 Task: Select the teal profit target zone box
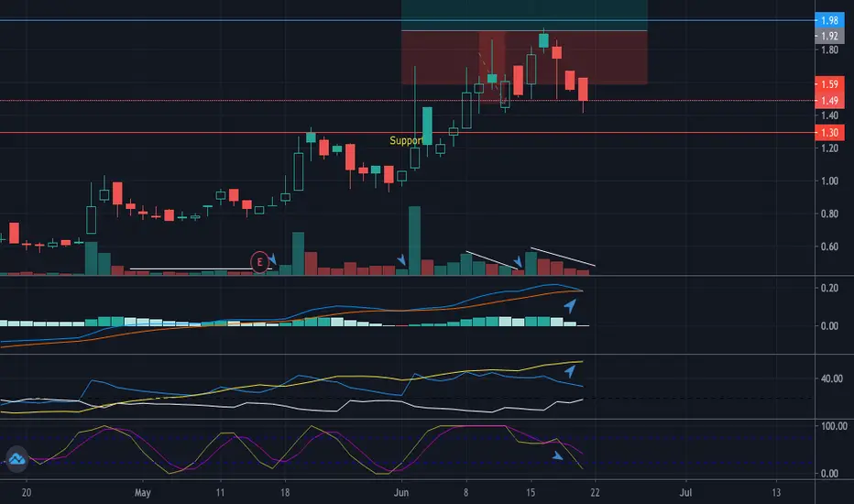click(524, 16)
